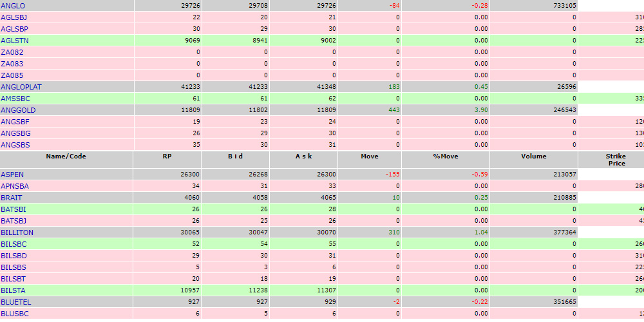Viewport: 644px width, 322px height.
Task: Select the BATSBI warrant code
Action: (14, 209)
